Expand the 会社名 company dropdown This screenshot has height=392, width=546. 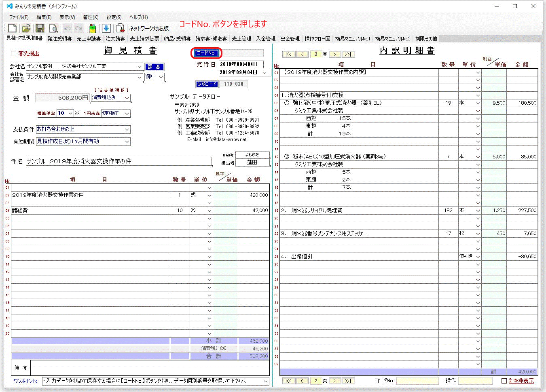140,67
